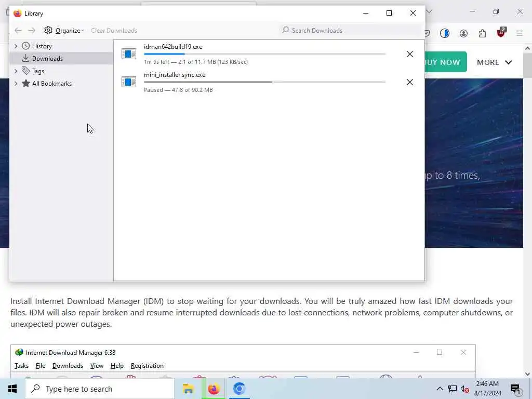Viewport: 532px width, 399px height.
Task: Switch to Firefox in taskbar
Action: pos(214,389)
